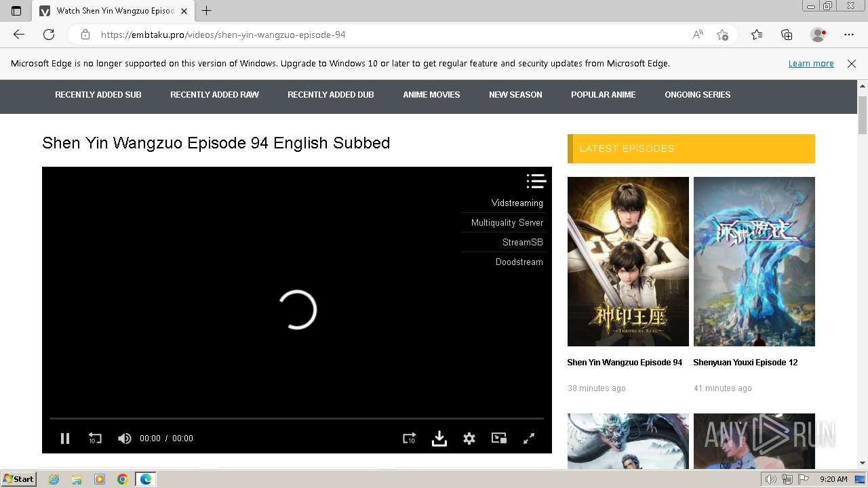Screen dimensions: 868x488
Task: Select Microsoft Edge taskbar button
Action: click(146, 479)
